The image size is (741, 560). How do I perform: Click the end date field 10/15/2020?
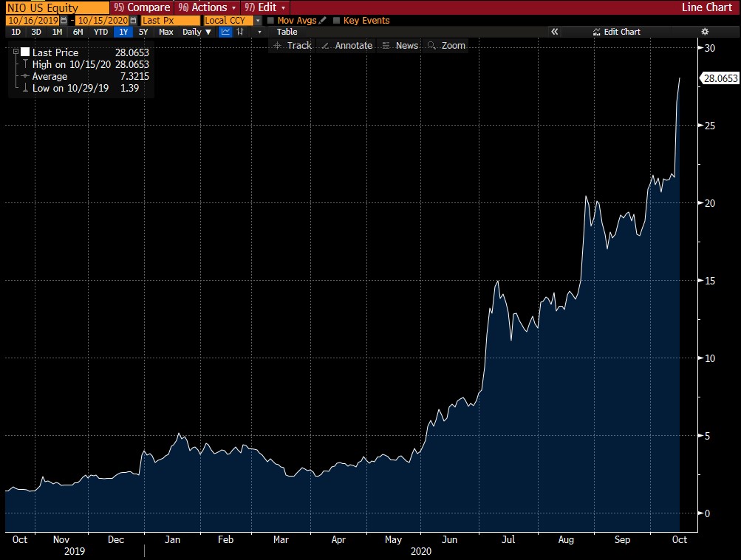point(103,21)
